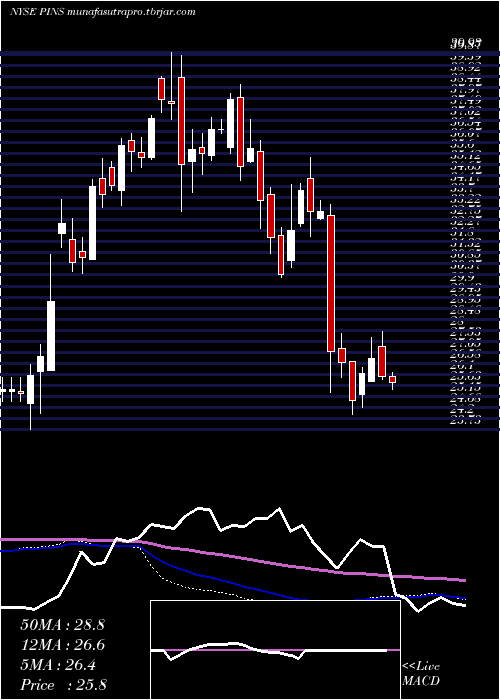The width and height of the screenshot is (500, 700).
Task: Click the tall white candle near chart start
Action: (51, 336)
